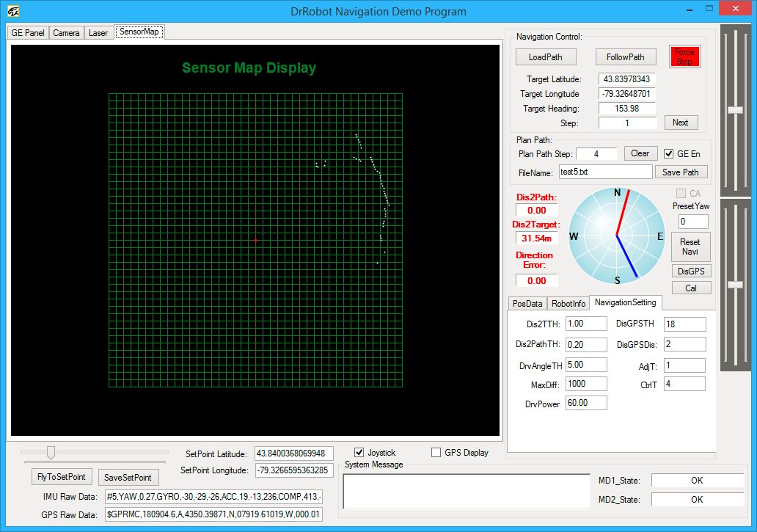Click the Dis2Target value showing 31.54m
Viewport: 757px width, 532px height.
point(537,238)
